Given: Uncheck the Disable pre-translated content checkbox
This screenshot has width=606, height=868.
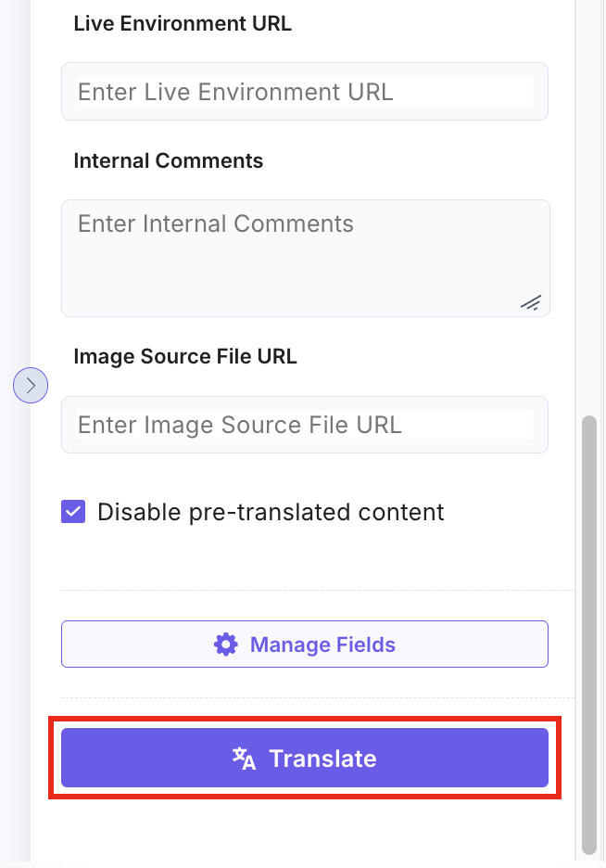Looking at the screenshot, I should coord(73,512).
